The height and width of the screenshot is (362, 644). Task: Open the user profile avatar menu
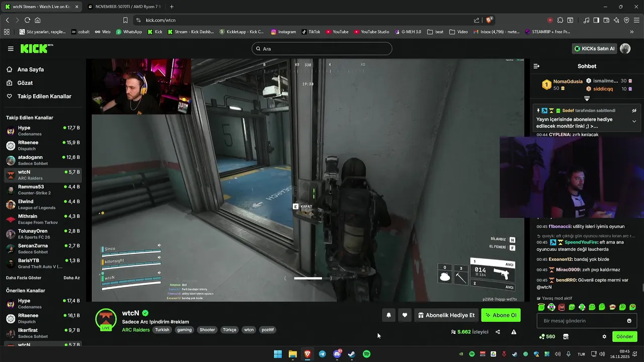625,49
